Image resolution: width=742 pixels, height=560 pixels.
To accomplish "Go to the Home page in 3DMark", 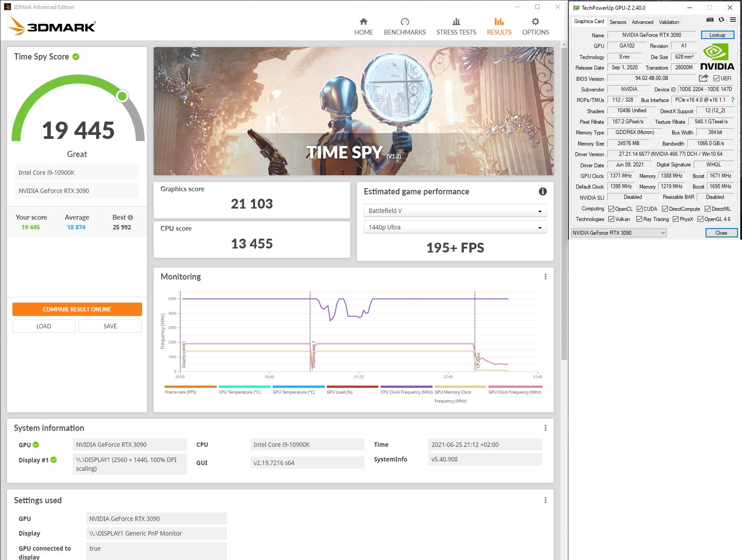I will click(x=363, y=27).
